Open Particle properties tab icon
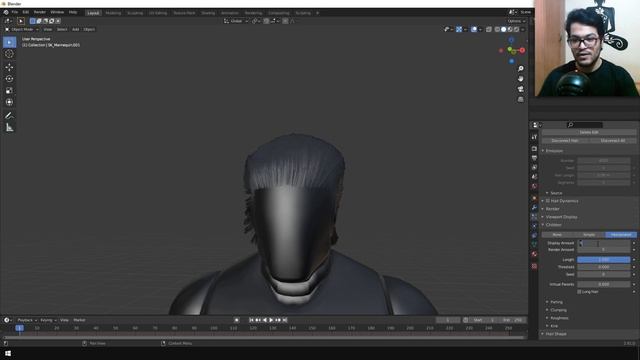The image size is (640, 360). (x=534, y=217)
